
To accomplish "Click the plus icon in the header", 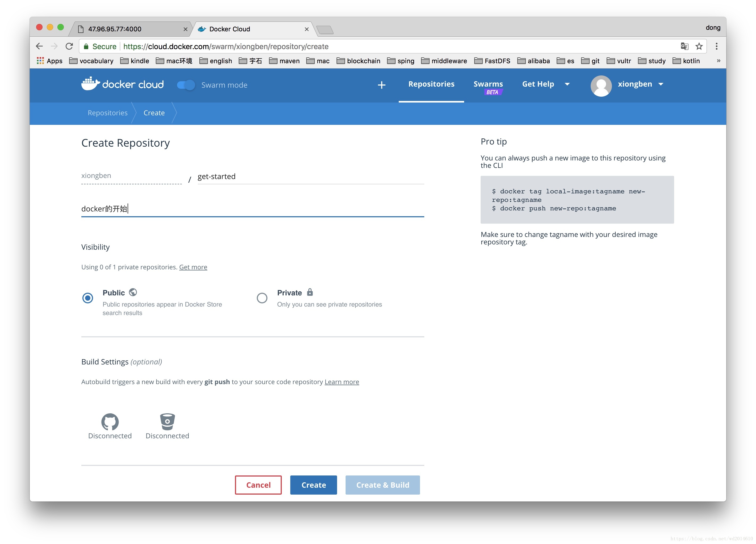I will tap(382, 85).
